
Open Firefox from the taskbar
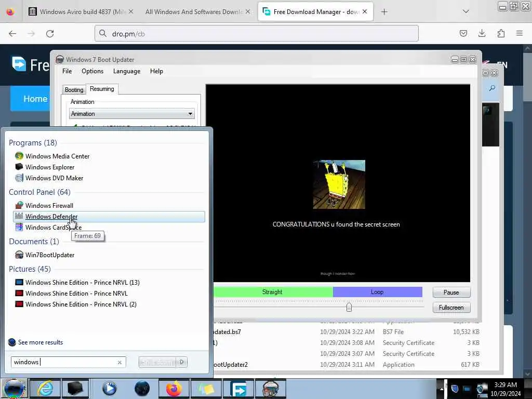point(174,389)
